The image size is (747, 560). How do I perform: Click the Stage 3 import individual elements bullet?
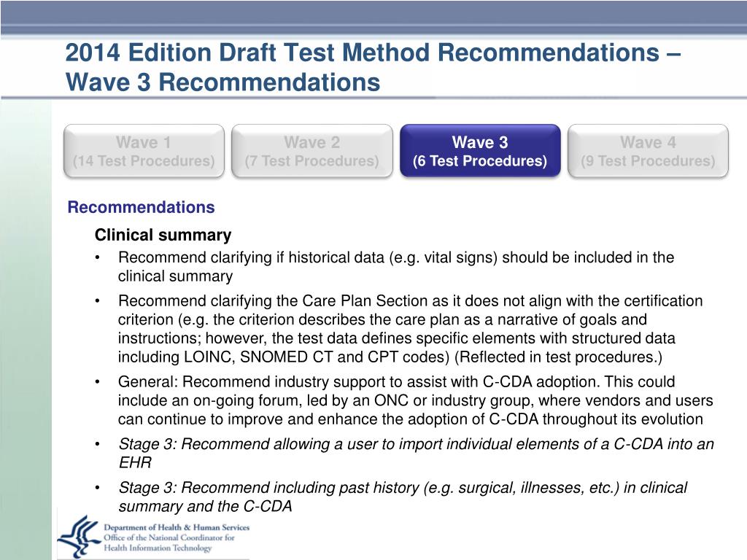416,453
